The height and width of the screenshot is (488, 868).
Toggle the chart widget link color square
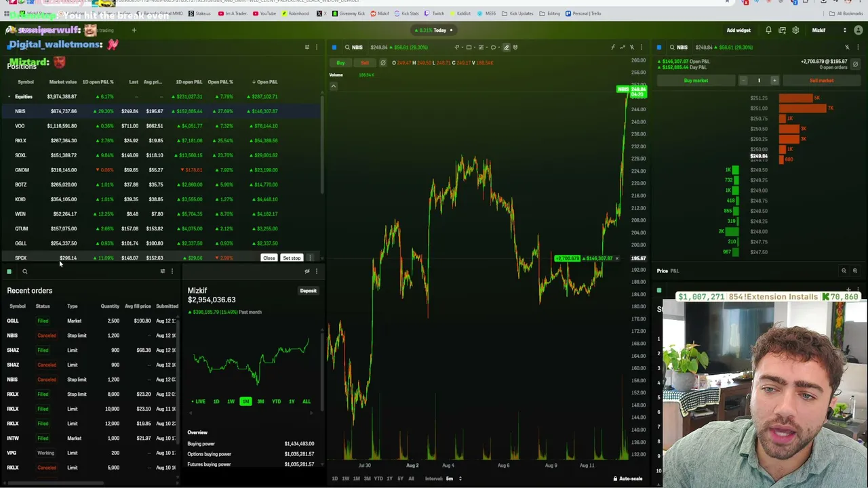pos(334,47)
